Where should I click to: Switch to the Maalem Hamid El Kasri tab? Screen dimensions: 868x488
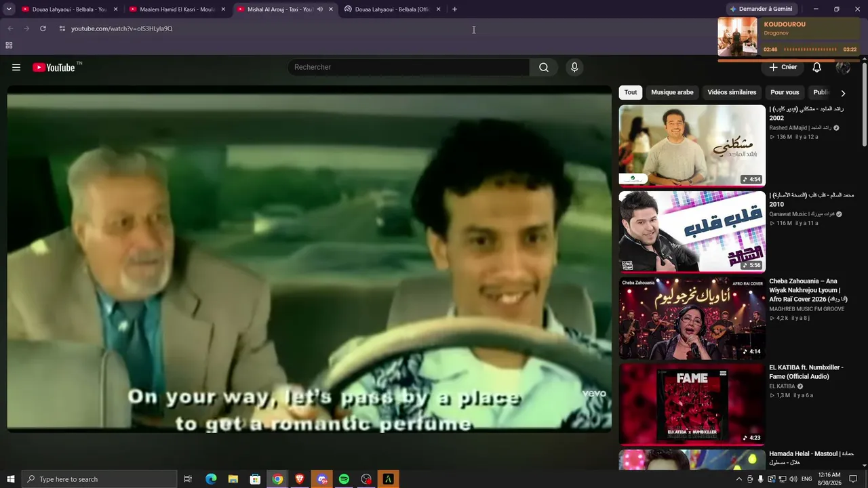pyautogui.click(x=177, y=9)
